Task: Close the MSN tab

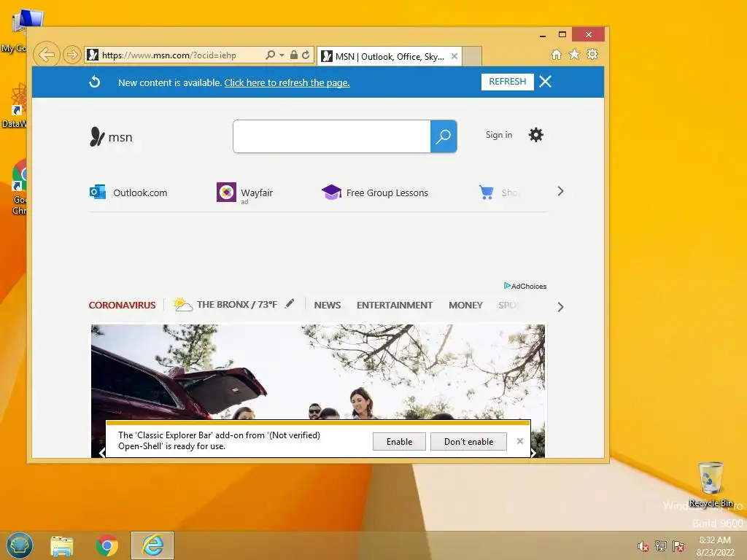Action: (454, 56)
